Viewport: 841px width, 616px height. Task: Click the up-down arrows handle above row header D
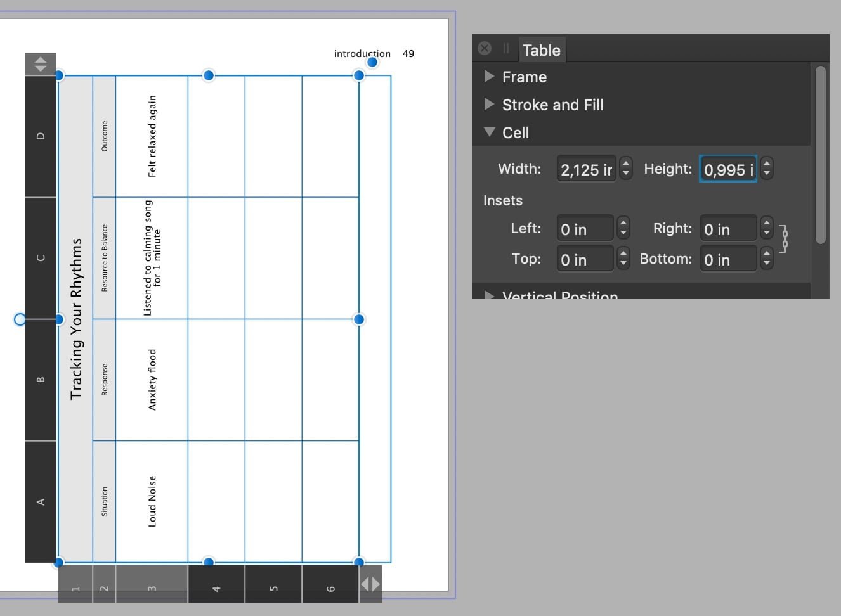(x=41, y=63)
